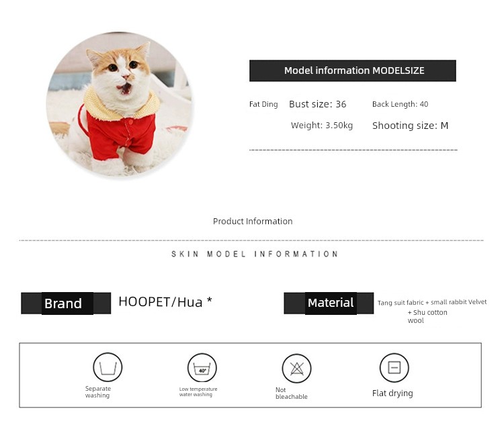Click the 40° low temperature wash icon

click(x=202, y=368)
